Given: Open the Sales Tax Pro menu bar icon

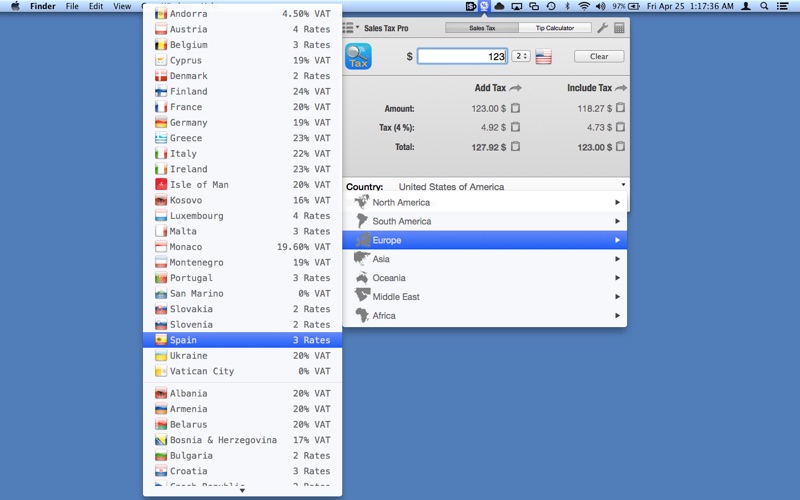Looking at the screenshot, I should click(x=484, y=6).
